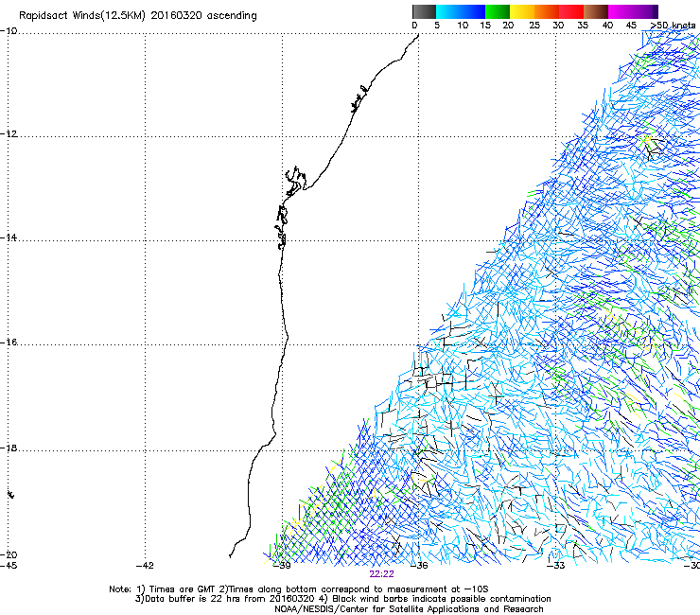Click the -20 latitude axis label
The width and height of the screenshot is (700, 615).
9,554
